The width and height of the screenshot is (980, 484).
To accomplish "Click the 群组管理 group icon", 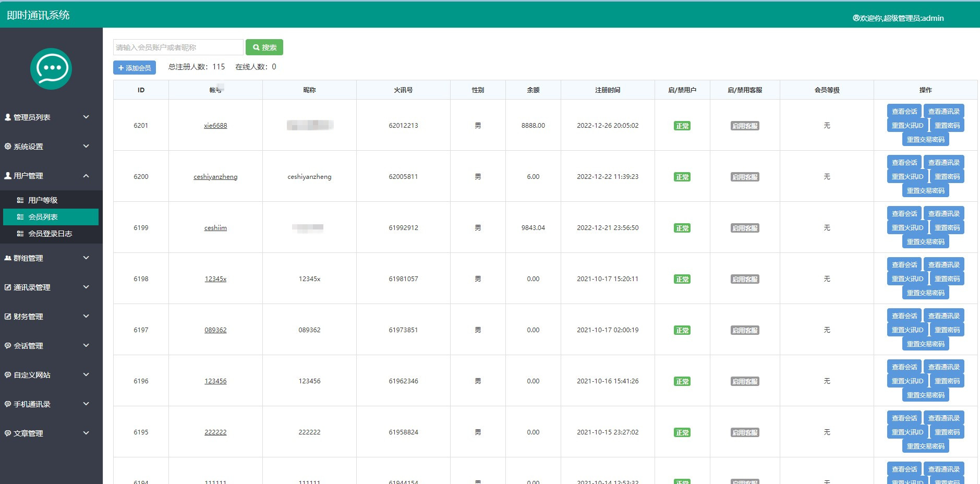I will (8, 258).
